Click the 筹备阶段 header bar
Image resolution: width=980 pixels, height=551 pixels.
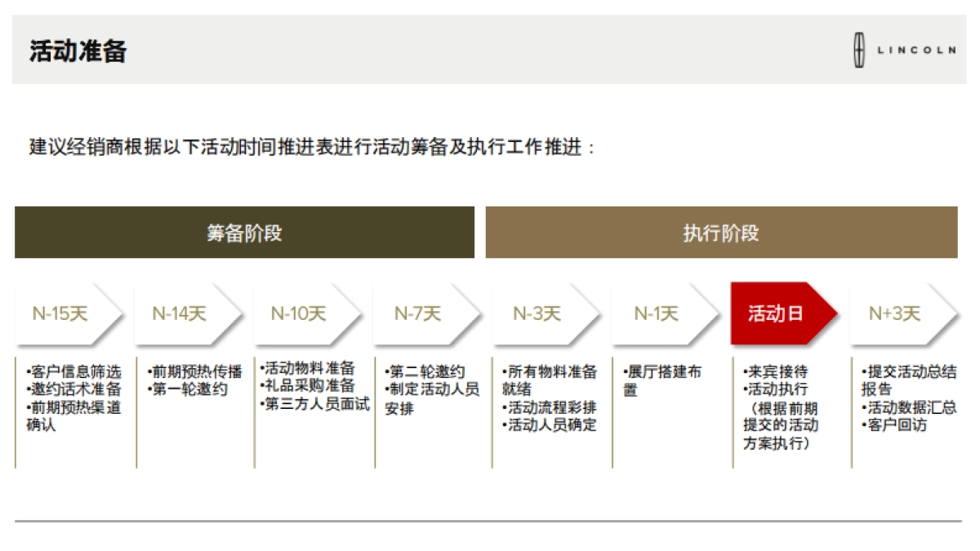(245, 233)
